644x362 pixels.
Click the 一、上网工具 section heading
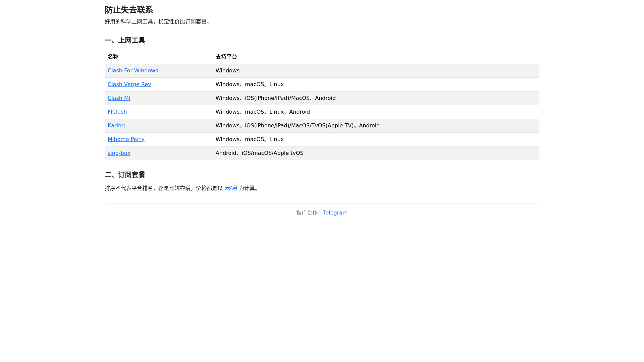(125, 40)
